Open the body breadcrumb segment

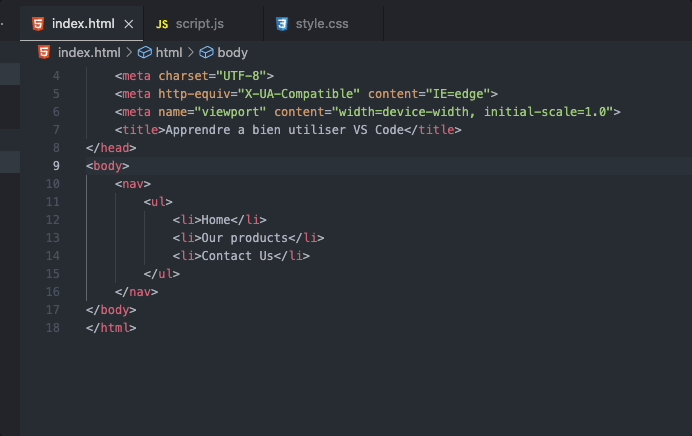(x=232, y=53)
